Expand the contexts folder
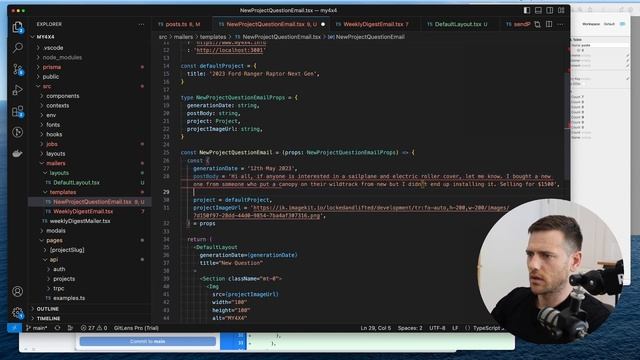The width and height of the screenshot is (640, 360). click(58, 106)
